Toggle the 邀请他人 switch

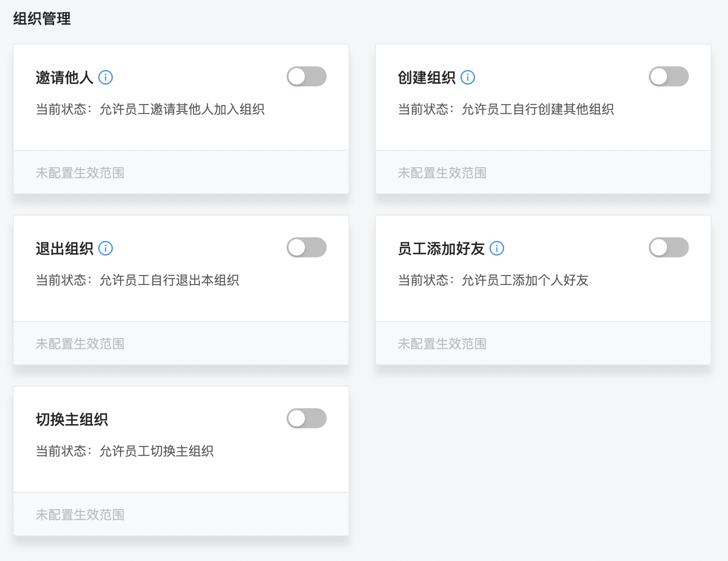pos(307,76)
